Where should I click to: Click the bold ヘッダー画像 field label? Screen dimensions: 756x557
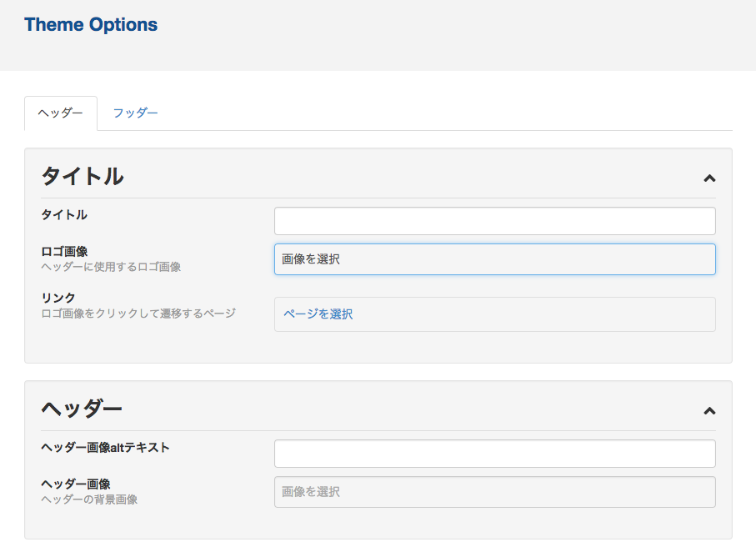point(76,484)
